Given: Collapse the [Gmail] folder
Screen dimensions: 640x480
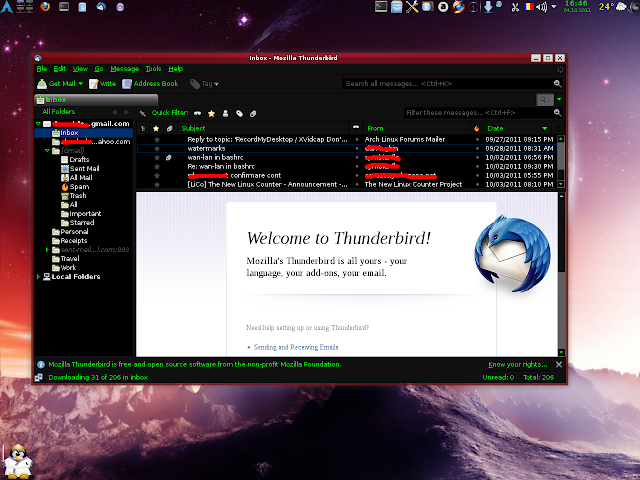Looking at the screenshot, I should pos(47,151).
